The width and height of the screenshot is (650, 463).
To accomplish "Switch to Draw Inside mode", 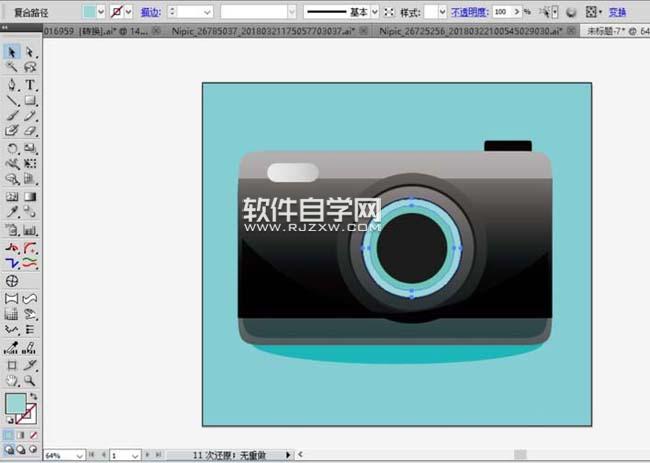I will [x=33, y=449].
